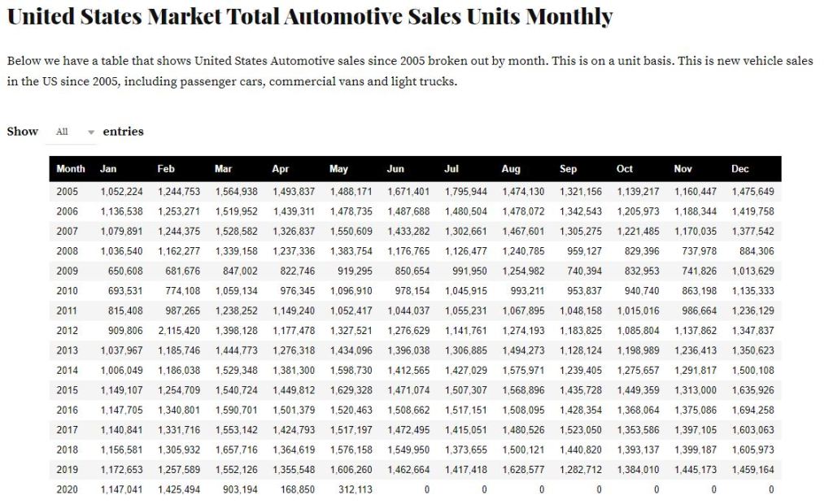Click the Nov column header
This screenshot has height=504, width=833.
[683, 169]
